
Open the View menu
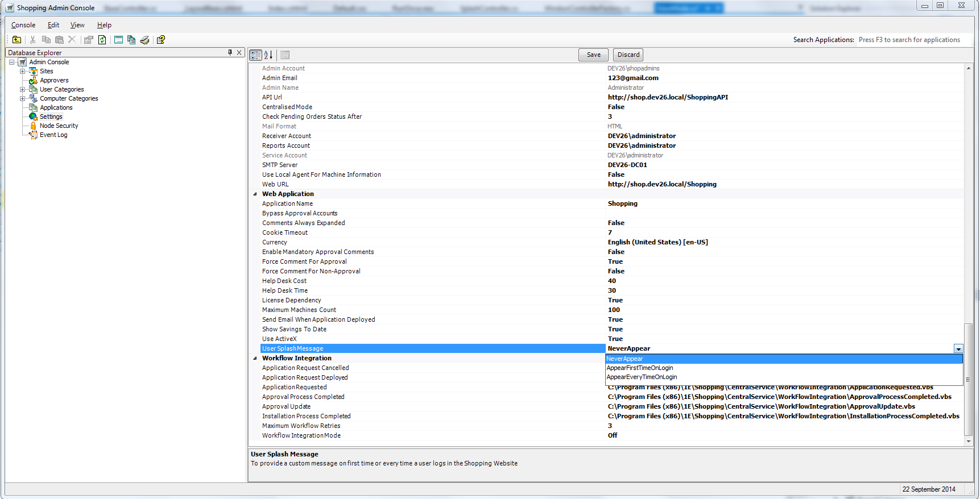[77, 25]
